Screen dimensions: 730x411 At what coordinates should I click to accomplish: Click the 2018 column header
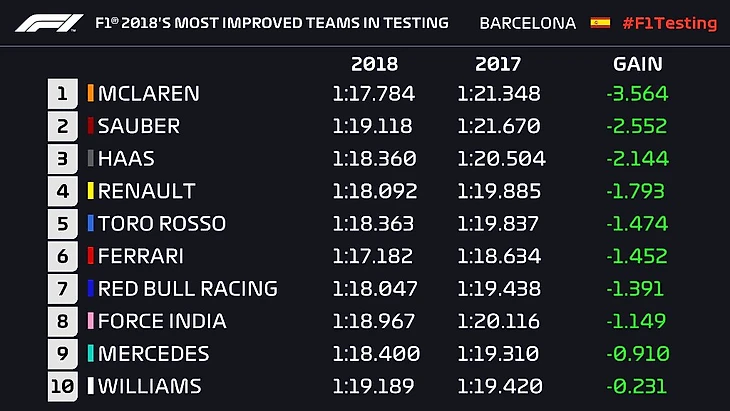374,64
